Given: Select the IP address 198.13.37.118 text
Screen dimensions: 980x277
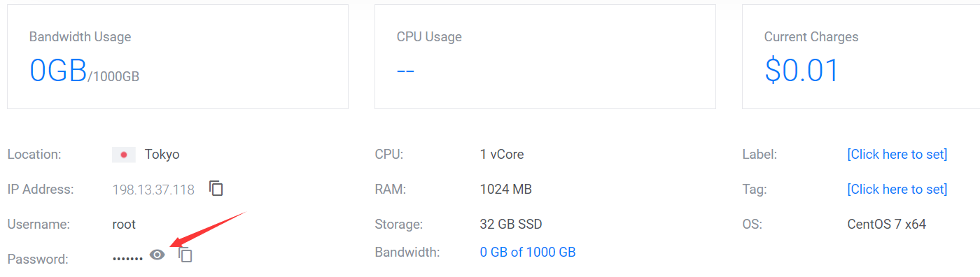Looking at the screenshot, I should click(153, 190).
